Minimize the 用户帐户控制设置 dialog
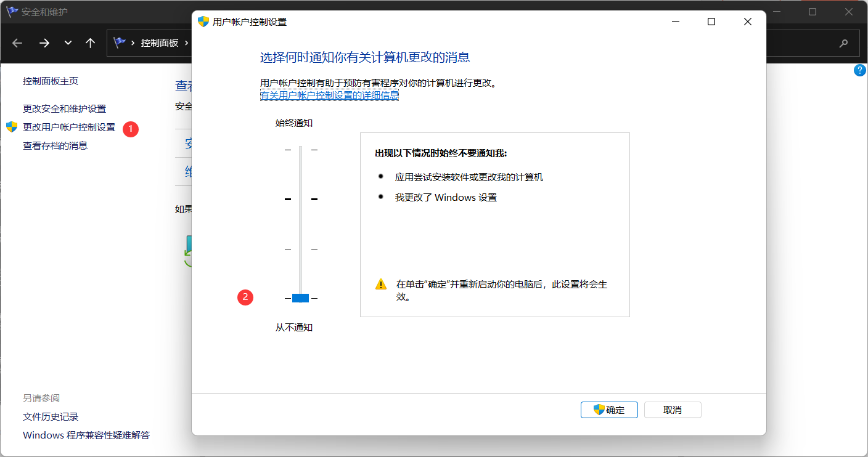868x457 pixels. tap(675, 22)
